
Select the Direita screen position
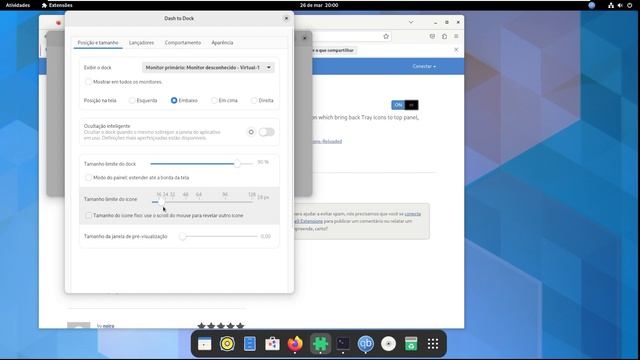(x=254, y=100)
